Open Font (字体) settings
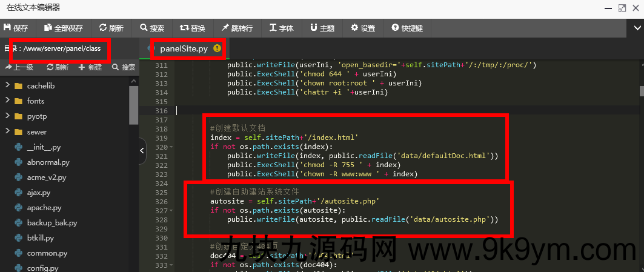The height and width of the screenshot is (272, 644). (282, 28)
